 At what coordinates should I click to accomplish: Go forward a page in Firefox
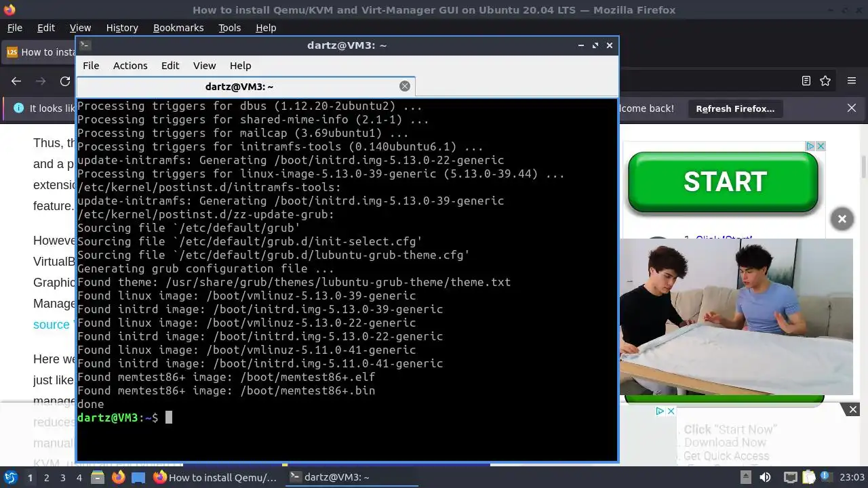41,81
